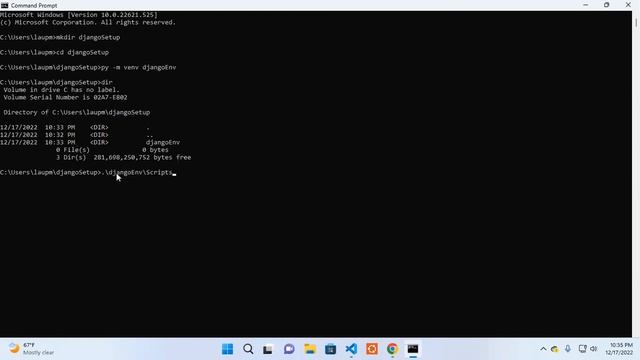Open Task View on the taskbar
Viewport: 640px width, 360px height.
[268, 349]
